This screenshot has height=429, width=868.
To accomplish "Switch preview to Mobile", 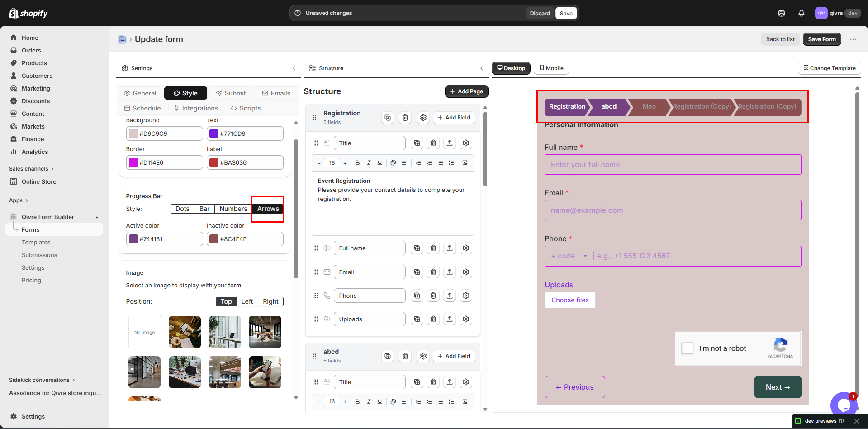I will (x=551, y=68).
